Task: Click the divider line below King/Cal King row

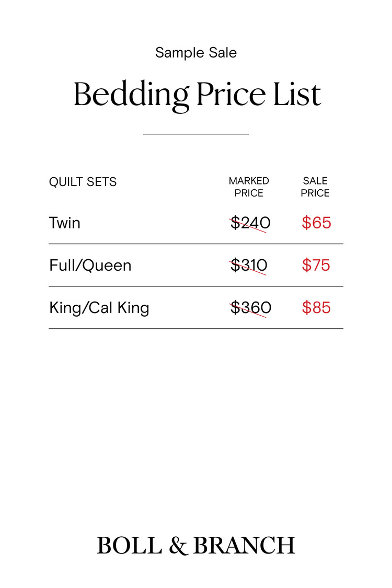Action: 196,329
